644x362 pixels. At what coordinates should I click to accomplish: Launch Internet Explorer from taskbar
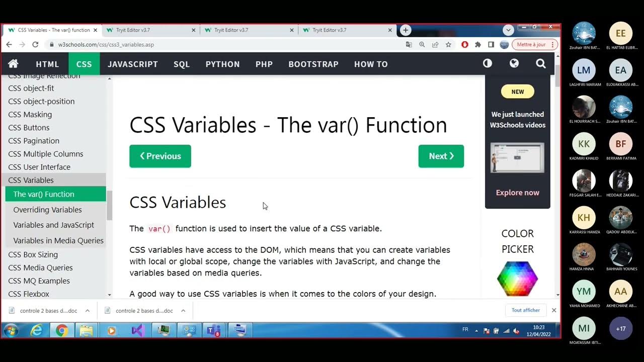click(36, 330)
